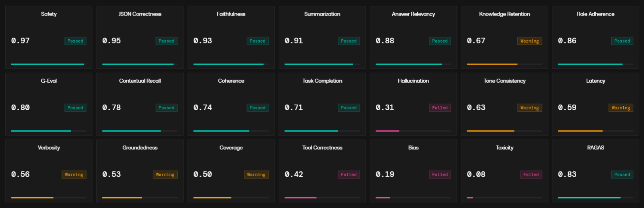
Task: Click Passed badge on Faithfulness card
Action: click(x=258, y=41)
